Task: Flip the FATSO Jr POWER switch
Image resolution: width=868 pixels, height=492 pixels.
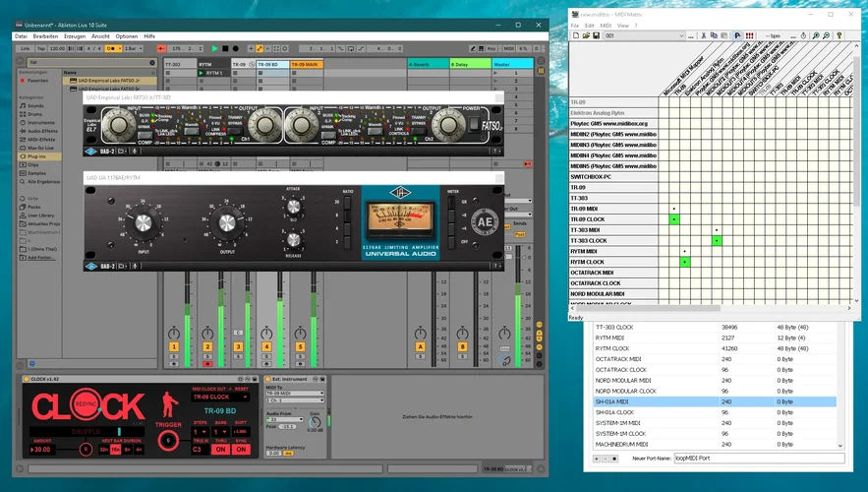Action: pos(474,124)
